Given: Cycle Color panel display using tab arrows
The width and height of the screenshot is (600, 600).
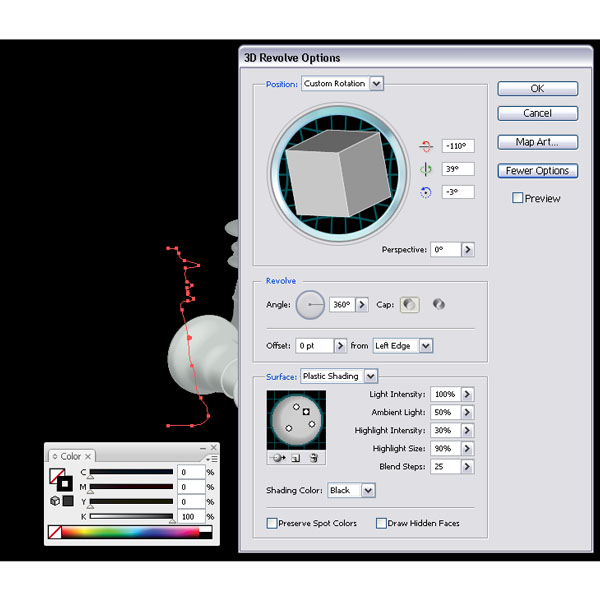Looking at the screenshot, I should [55, 457].
